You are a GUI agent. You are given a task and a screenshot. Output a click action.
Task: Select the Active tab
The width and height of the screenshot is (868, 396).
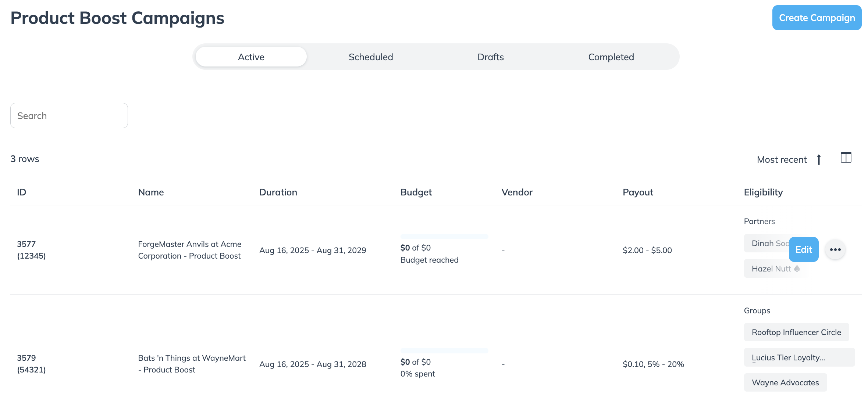point(251,57)
